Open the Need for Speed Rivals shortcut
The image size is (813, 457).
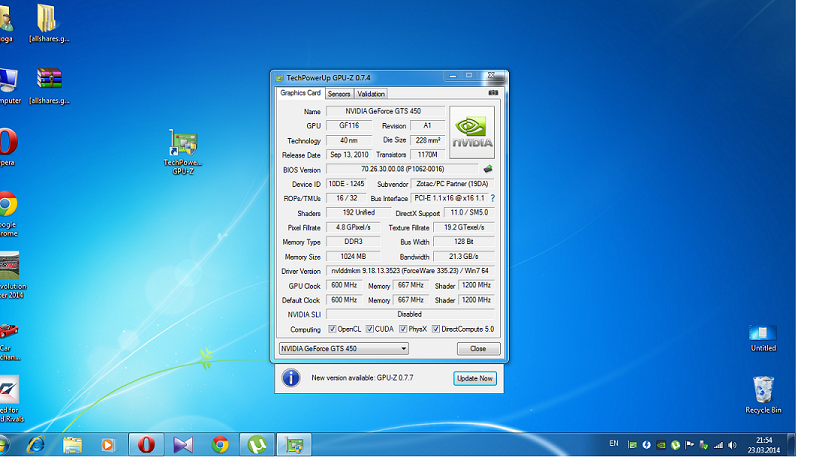click(11, 399)
